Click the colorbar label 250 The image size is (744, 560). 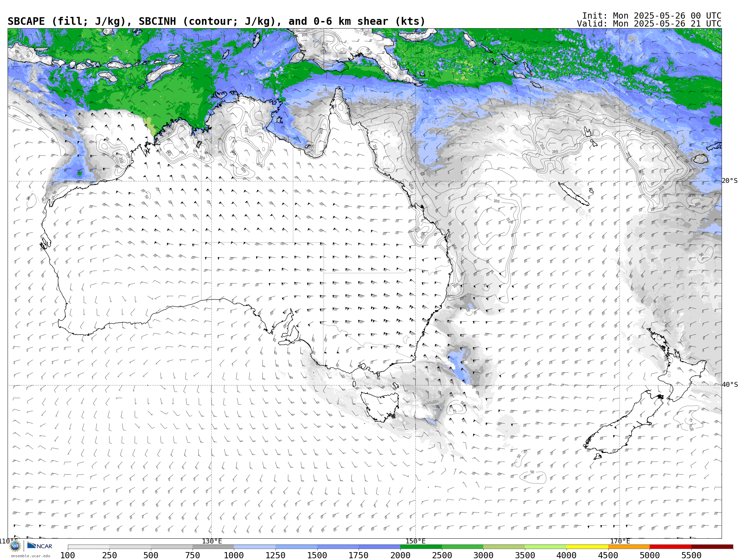click(x=109, y=556)
